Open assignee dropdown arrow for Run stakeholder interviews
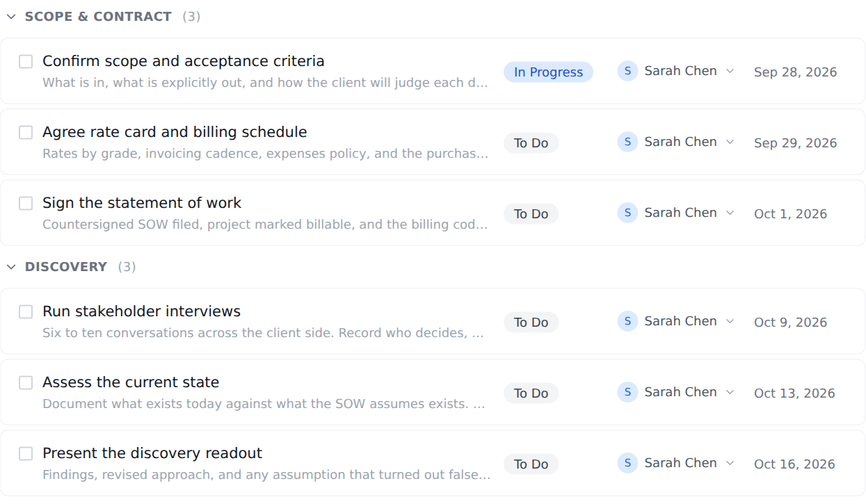866x504 pixels. (x=730, y=322)
